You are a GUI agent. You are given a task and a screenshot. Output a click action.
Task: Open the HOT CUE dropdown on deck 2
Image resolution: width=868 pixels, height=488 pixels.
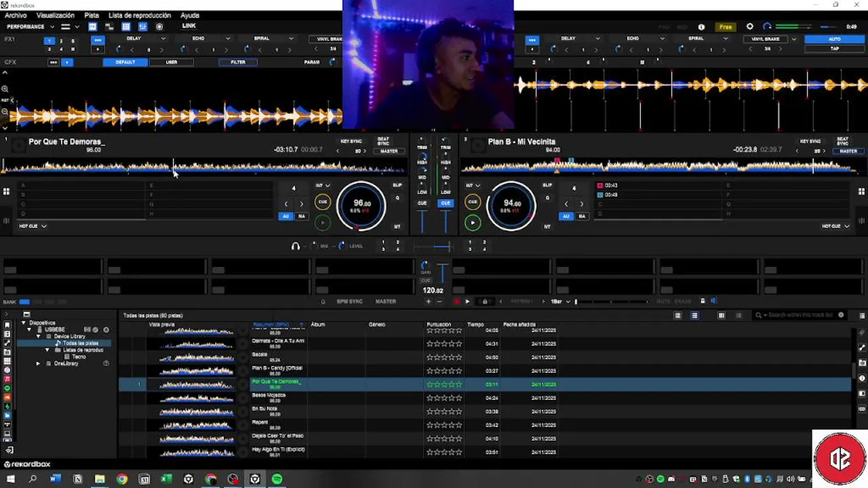tap(835, 226)
